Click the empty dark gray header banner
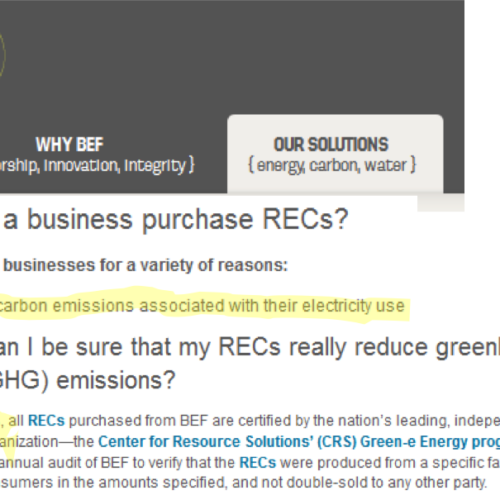The height and width of the screenshot is (500, 500). point(232,57)
